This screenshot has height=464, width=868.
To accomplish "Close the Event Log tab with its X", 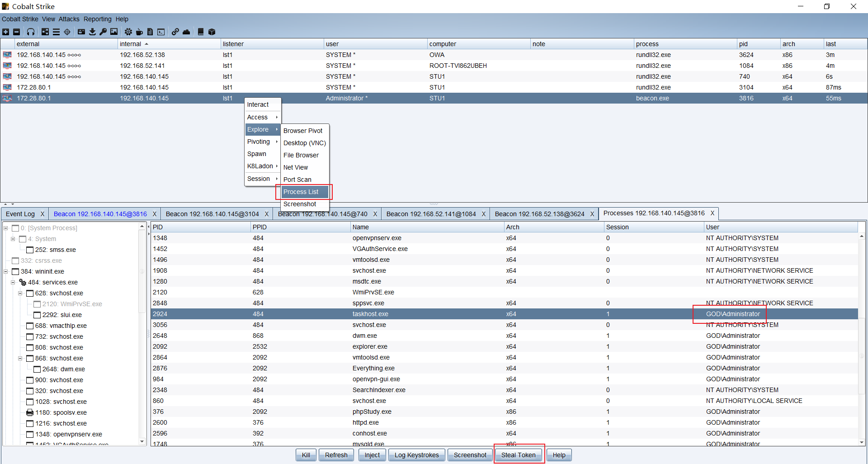I will [42, 214].
